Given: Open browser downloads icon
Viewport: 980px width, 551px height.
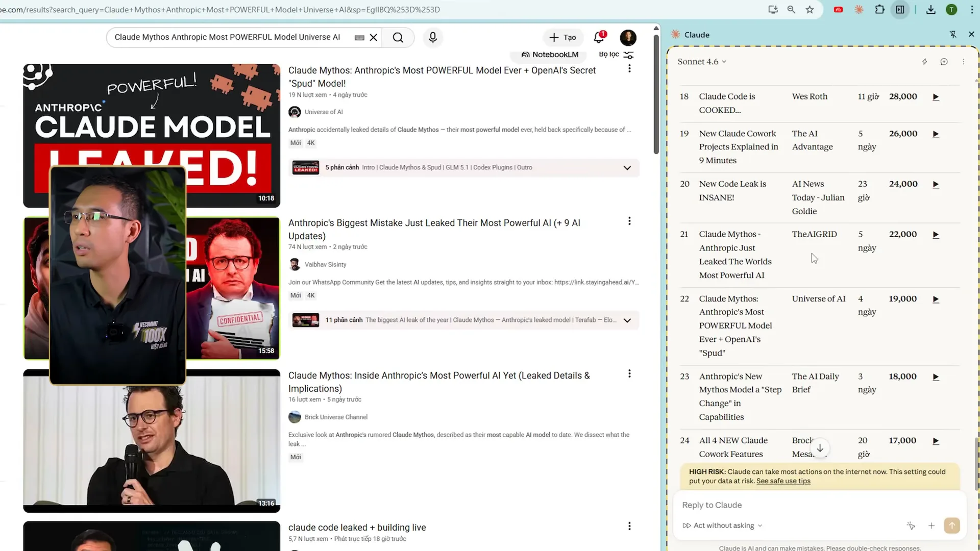Looking at the screenshot, I should [931, 10].
